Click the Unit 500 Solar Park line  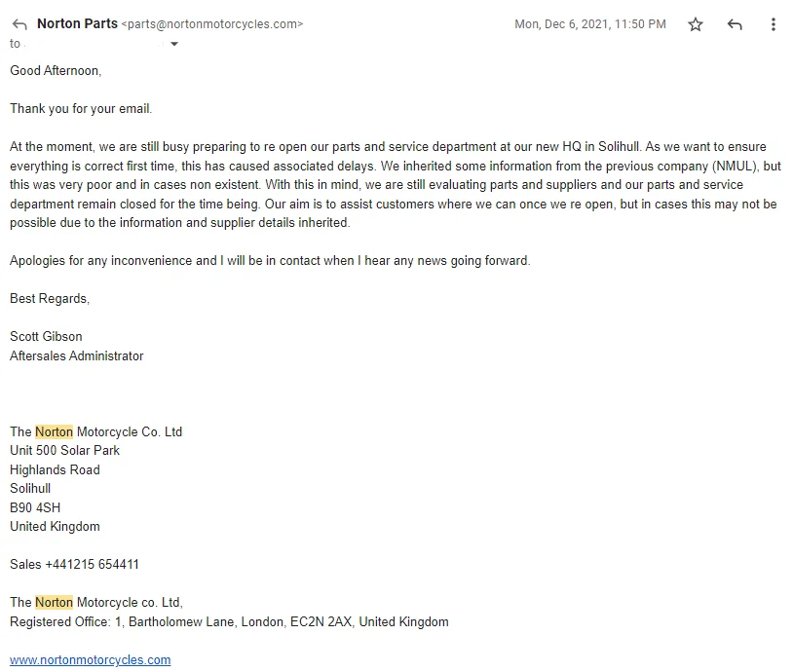(x=65, y=450)
